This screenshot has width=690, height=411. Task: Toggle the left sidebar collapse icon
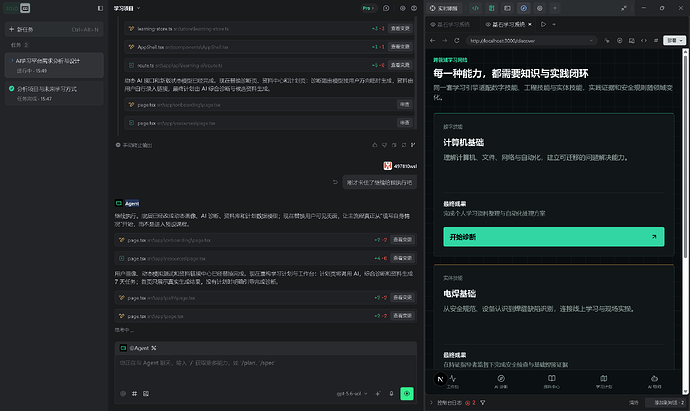point(100,8)
